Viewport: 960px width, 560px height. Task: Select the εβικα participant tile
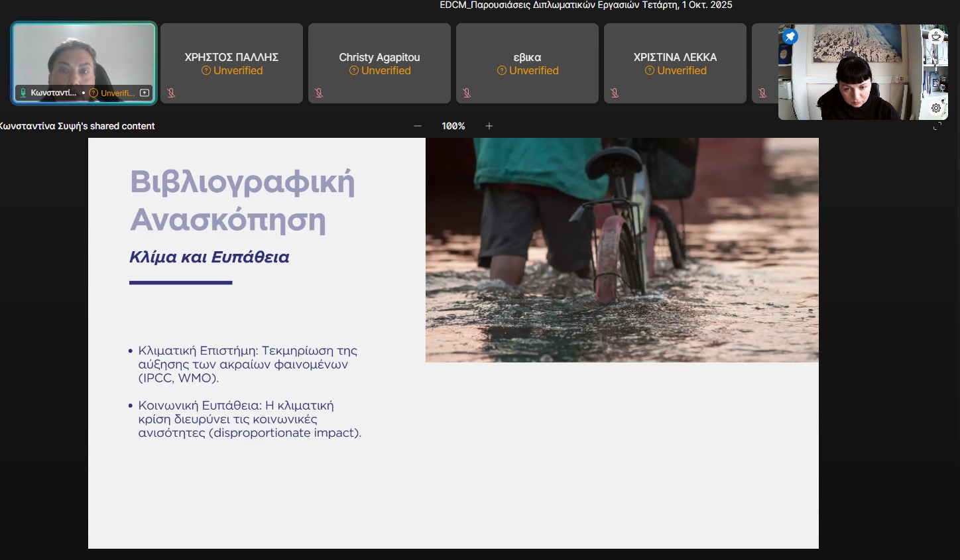pyautogui.click(x=527, y=63)
